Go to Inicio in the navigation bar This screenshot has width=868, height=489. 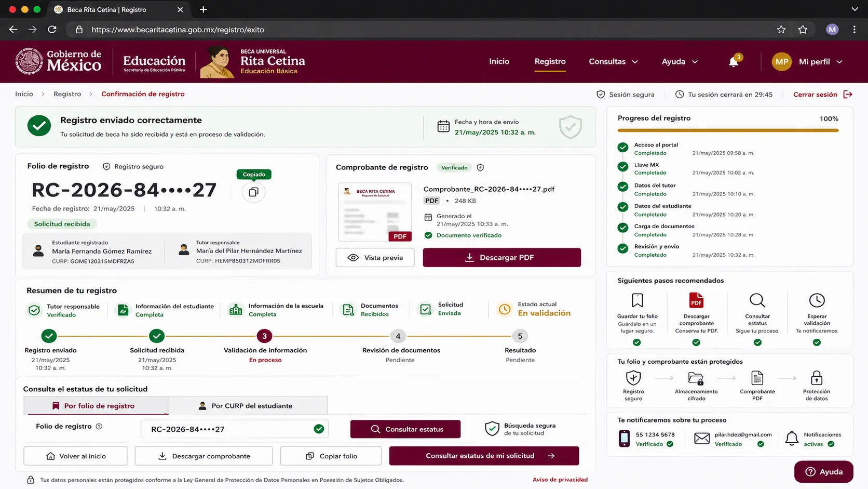(499, 61)
